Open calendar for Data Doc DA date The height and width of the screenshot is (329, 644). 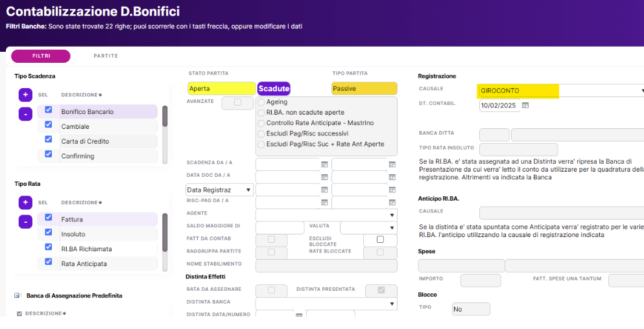coord(324,177)
